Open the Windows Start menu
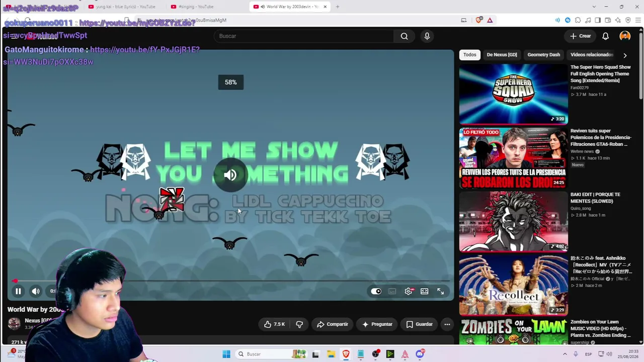Viewport: 644px width, 362px height. point(226,354)
